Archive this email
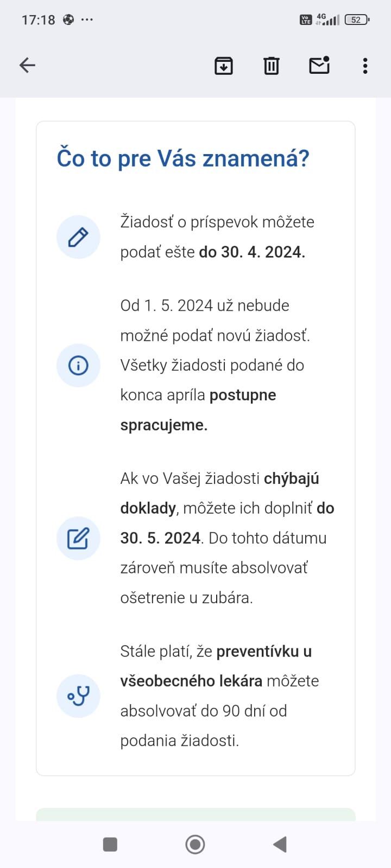391x868 pixels. point(224,66)
